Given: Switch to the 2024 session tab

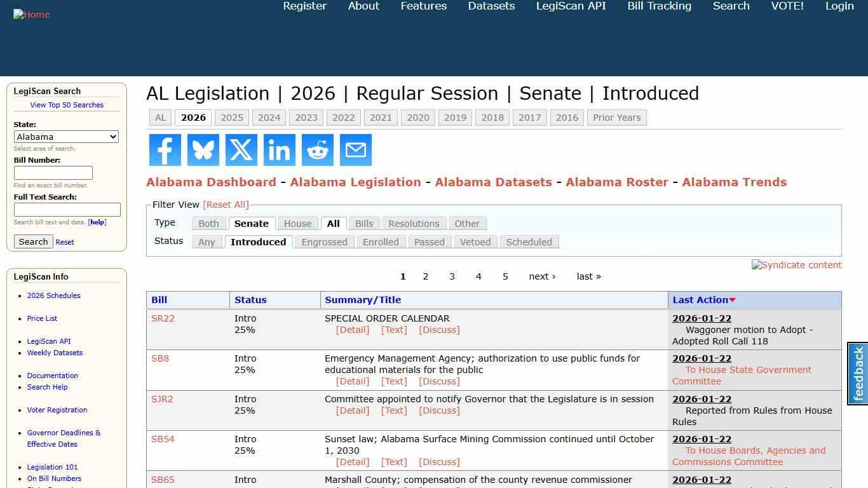Looking at the screenshot, I should click(269, 118).
